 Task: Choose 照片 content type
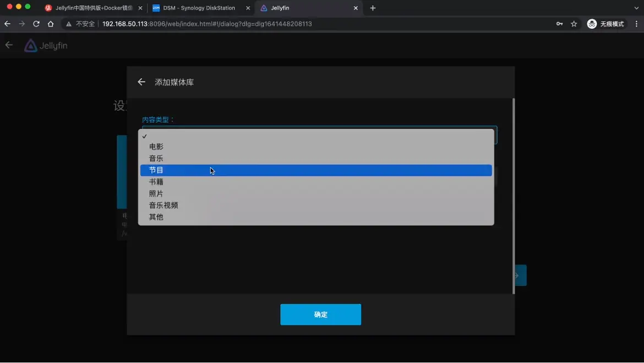pos(156,193)
